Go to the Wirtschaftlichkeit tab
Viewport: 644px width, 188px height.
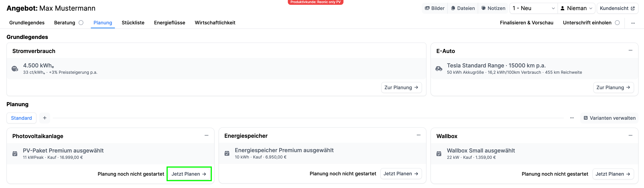[x=215, y=23]
